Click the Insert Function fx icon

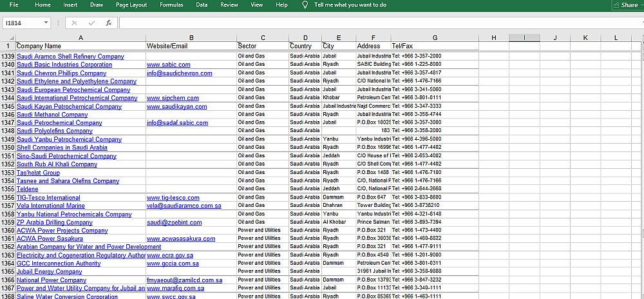[108, 23]
